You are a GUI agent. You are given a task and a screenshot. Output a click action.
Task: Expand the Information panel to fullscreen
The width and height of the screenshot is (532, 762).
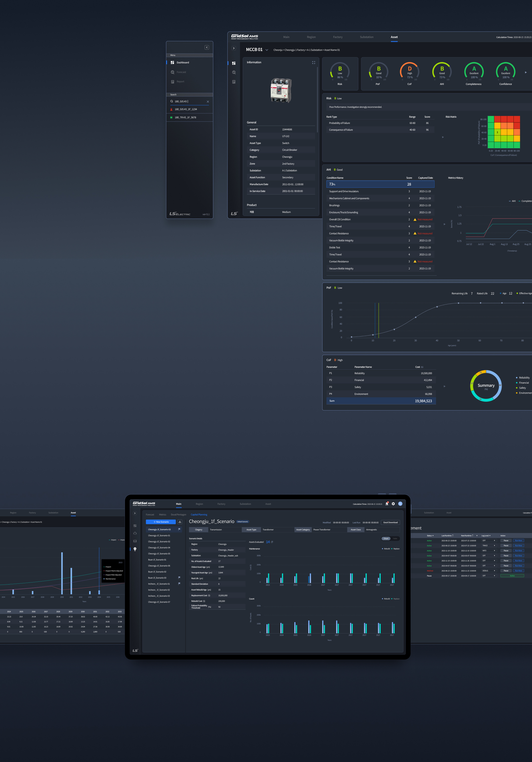[314, 62]
